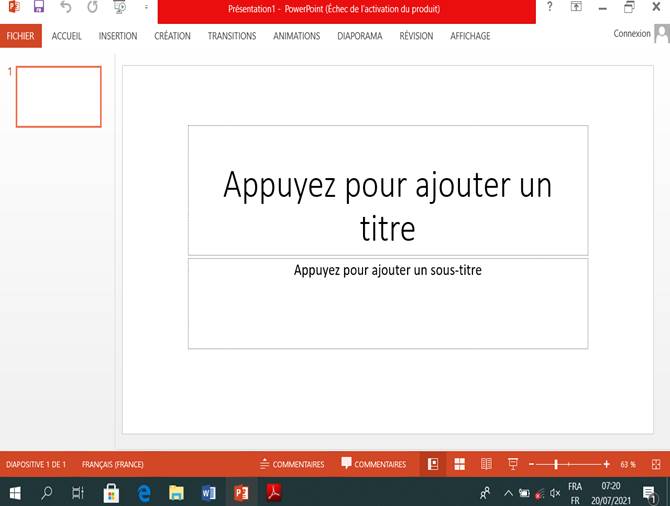This screenshot has width=670, height=506.
Task: Toggle the comments pane with speech bubble
Action: point(373,464)
